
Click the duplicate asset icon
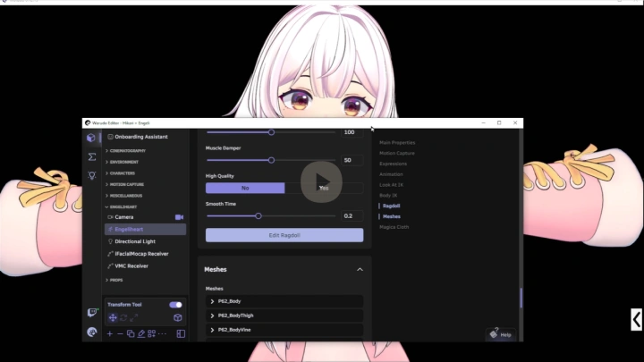(131, 333)
